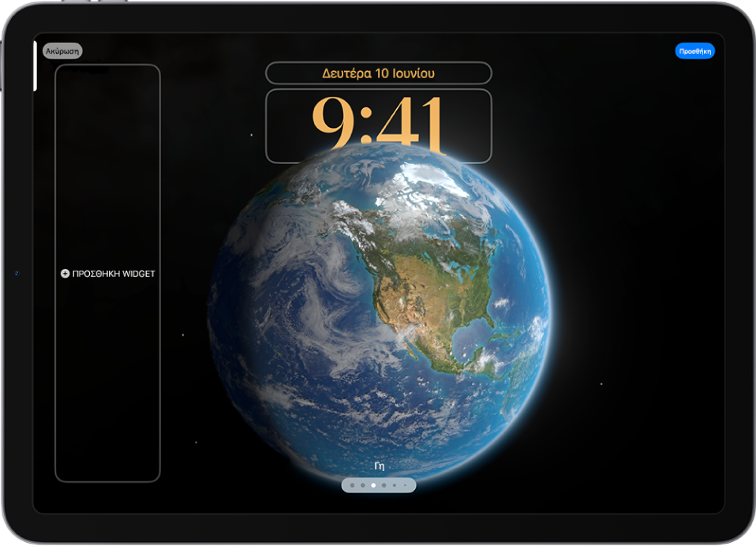Tap the Ακύρωση cancel button
Screen dimensions: 756x546
click(62, 51)
